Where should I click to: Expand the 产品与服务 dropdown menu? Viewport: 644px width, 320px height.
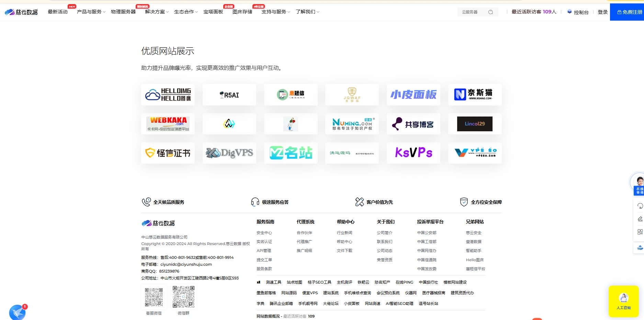click(91, 12)
